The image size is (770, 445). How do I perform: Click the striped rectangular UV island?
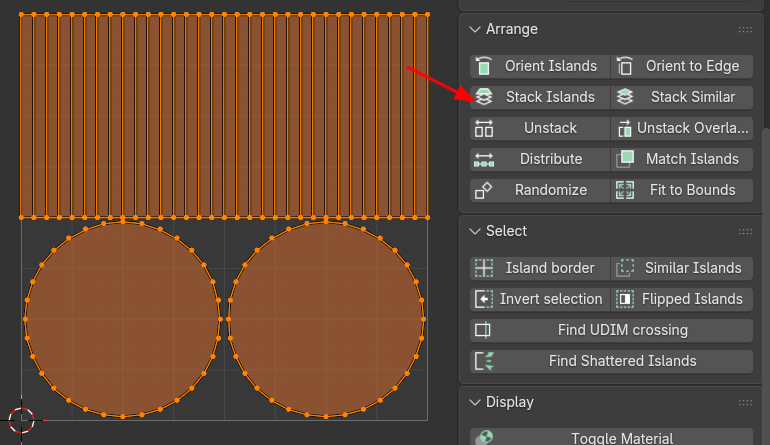(x=224, y=116)
